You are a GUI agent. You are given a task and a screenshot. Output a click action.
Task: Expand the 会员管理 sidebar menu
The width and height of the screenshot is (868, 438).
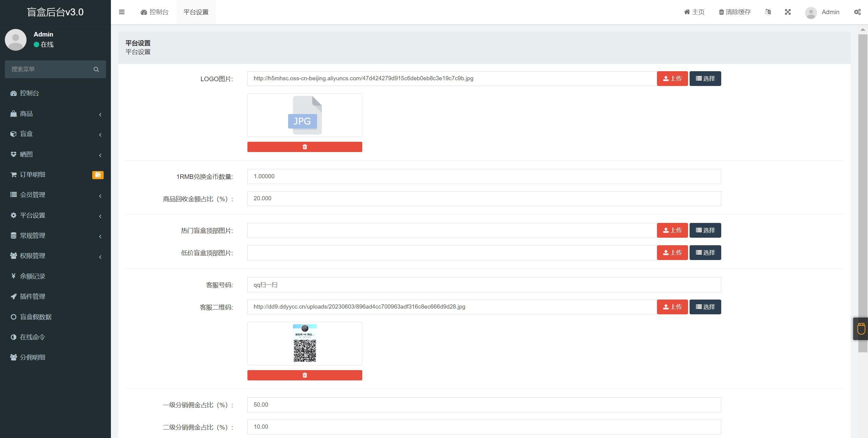point(32,195)
